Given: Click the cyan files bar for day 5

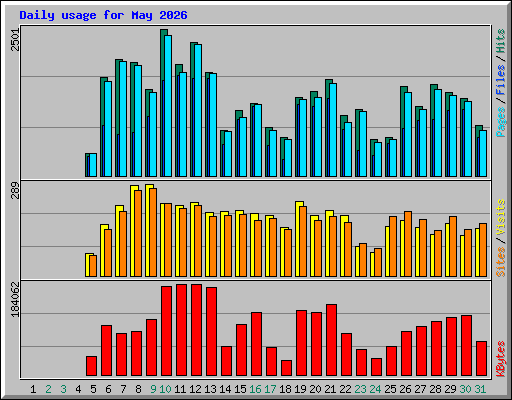Looking at the screenshot, I should (93, 165).
